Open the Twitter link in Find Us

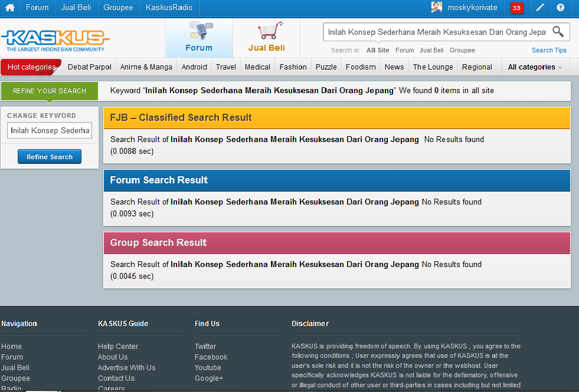[205, 347]
